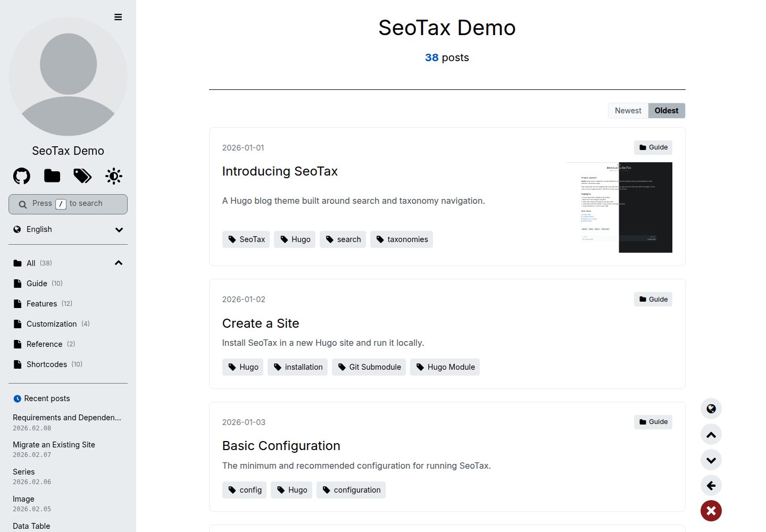Open recent post Image

point(23,499)
